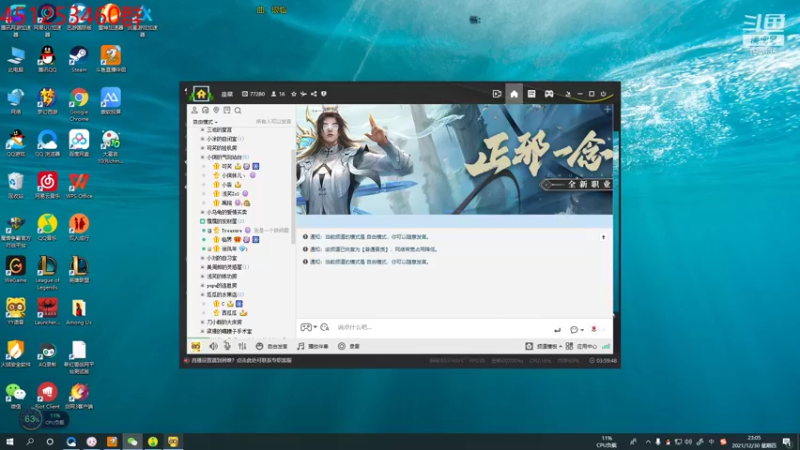Open the 自由模式 mode dropdown

tap(205, 122)
